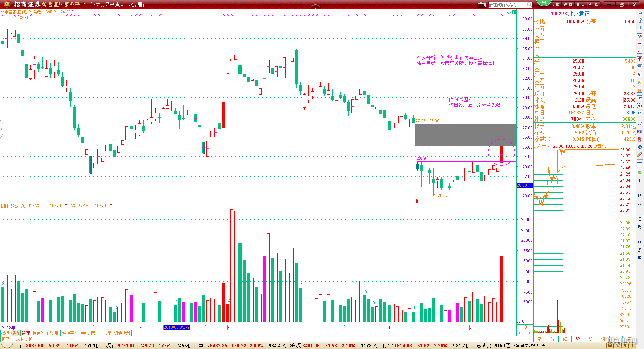Click 另存为 save-as button
Viewport: 644px width, 349px height.
coord(38,333)
